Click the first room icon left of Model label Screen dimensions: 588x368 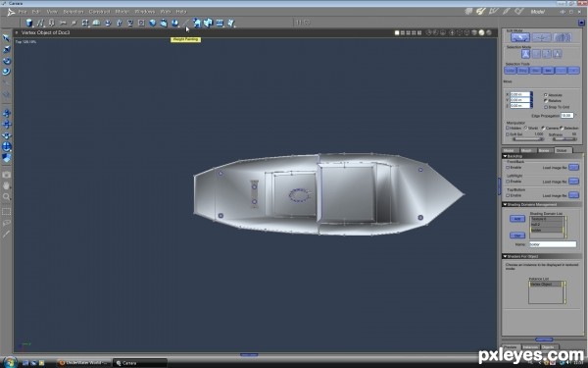[468, 12]
